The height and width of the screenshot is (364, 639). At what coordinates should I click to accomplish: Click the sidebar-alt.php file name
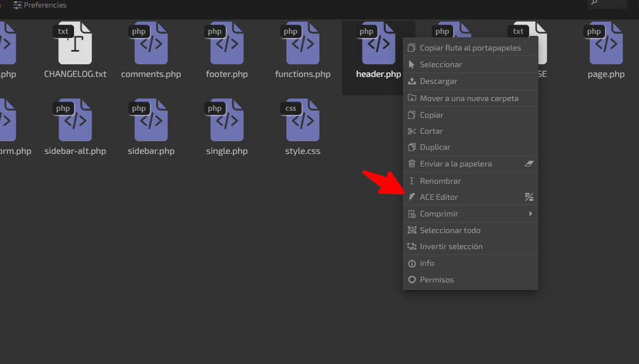click(75, 151)
